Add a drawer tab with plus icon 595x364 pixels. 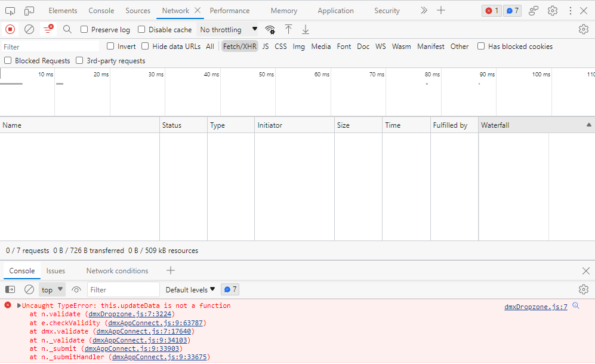171,270
